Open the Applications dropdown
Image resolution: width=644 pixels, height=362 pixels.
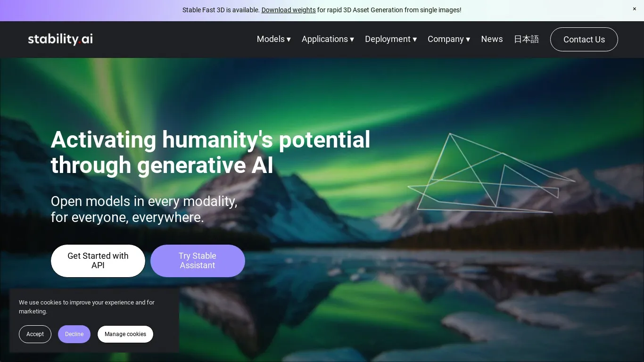point(328,39)
